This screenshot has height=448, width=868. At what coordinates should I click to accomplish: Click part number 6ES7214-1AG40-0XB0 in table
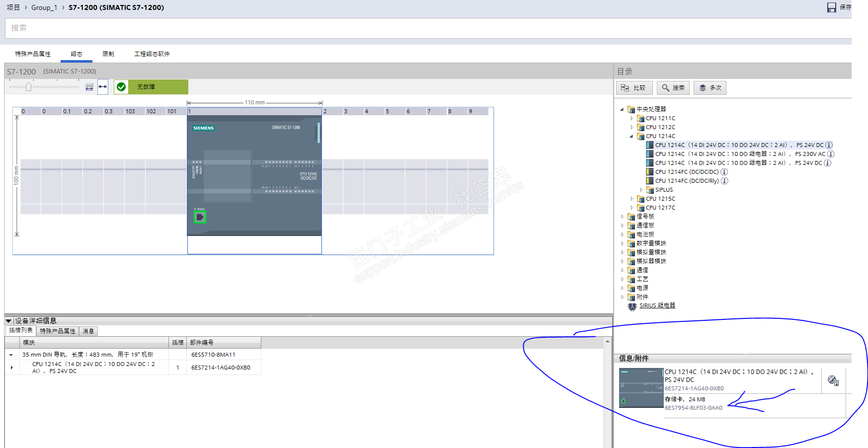(221, 368)
